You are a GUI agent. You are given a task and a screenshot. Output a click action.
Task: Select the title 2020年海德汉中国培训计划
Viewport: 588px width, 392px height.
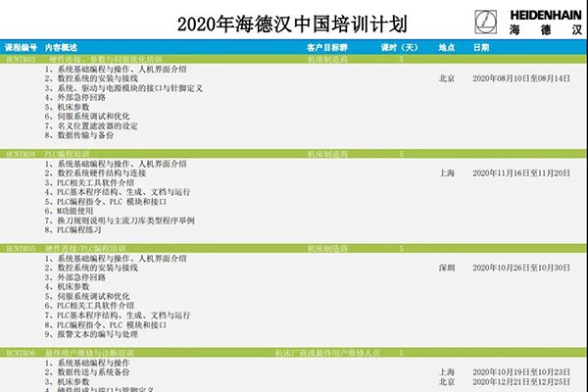click(292, 24)
